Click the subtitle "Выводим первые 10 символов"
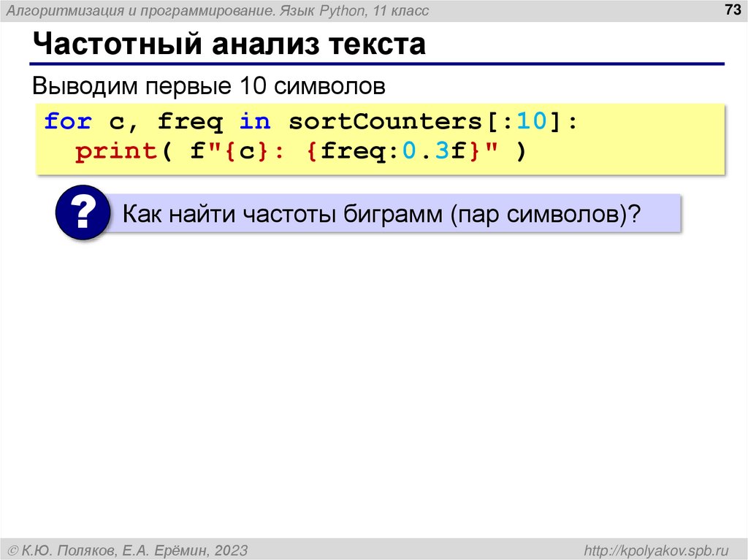 tap(208, 86)
